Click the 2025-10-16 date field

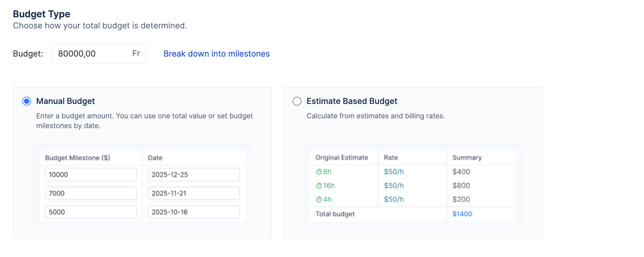[x=193, y=212]
